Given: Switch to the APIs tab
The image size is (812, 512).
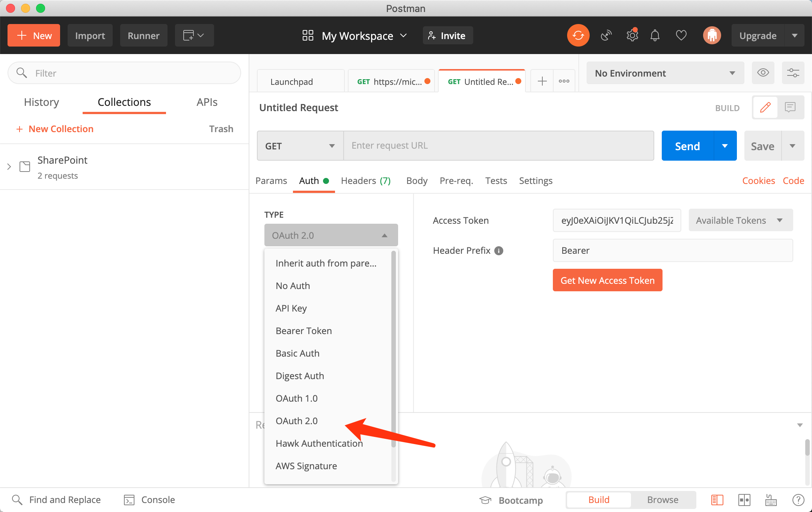Looking at the screenshot, I should coord(207,102).
